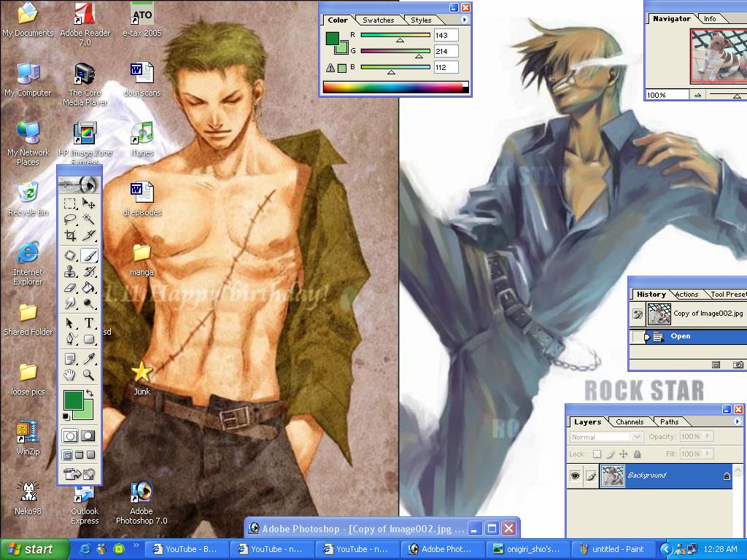
Task: Open the Layers panel flyout menu
Action: coord(736,421)
